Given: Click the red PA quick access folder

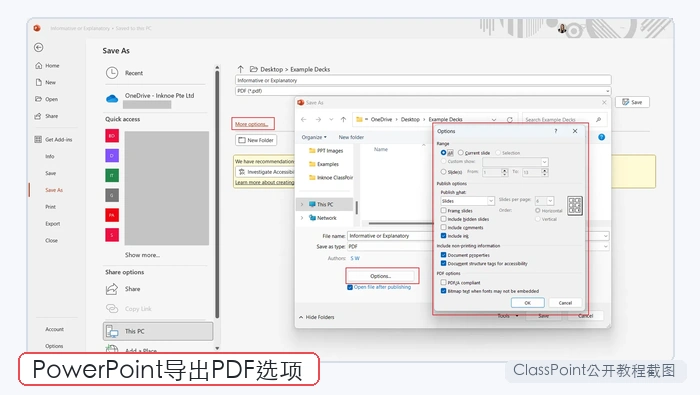Looking at the screenshot, I should (112, 215).
